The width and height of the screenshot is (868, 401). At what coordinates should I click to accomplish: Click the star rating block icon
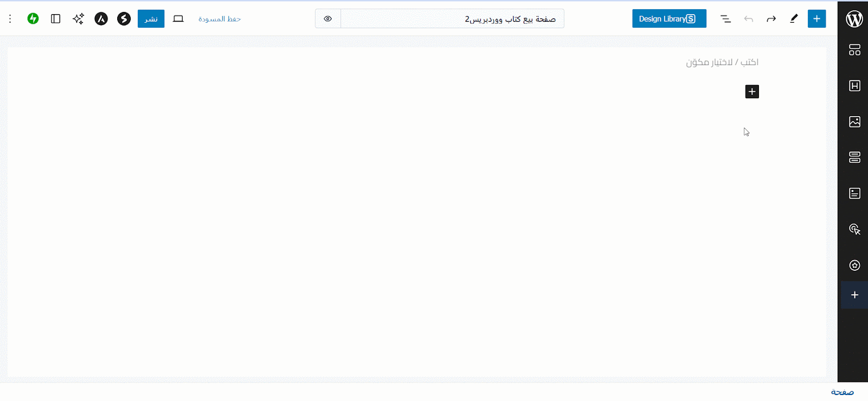click(x=854, y=265)
